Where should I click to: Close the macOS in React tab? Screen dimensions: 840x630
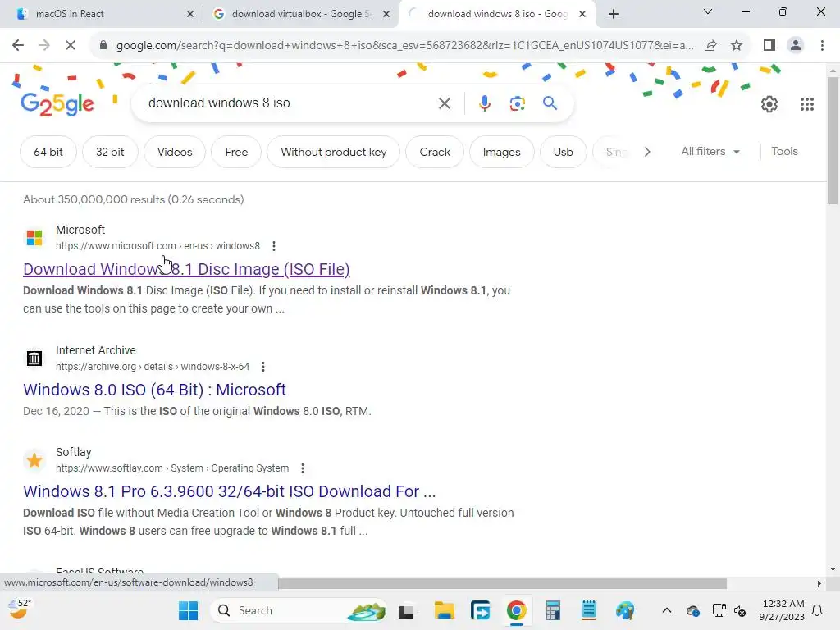pos(189,15)
